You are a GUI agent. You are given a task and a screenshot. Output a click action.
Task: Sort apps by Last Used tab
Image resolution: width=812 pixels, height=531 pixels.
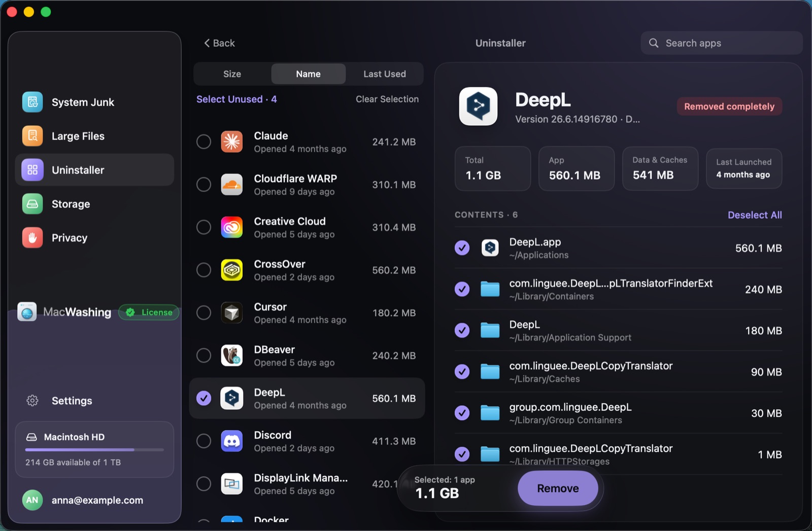coord(385,74)
